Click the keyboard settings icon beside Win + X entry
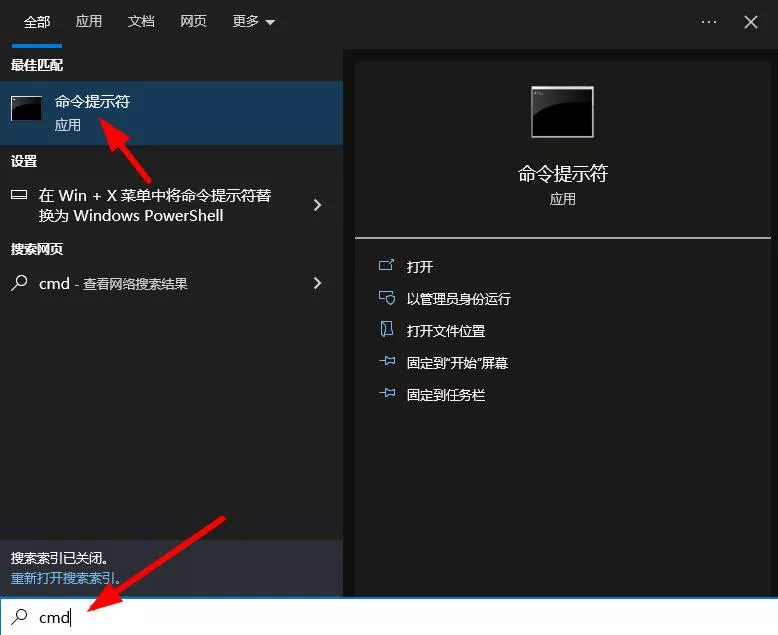778x635 pixels. pyautogui.click(x=19, y=194)
